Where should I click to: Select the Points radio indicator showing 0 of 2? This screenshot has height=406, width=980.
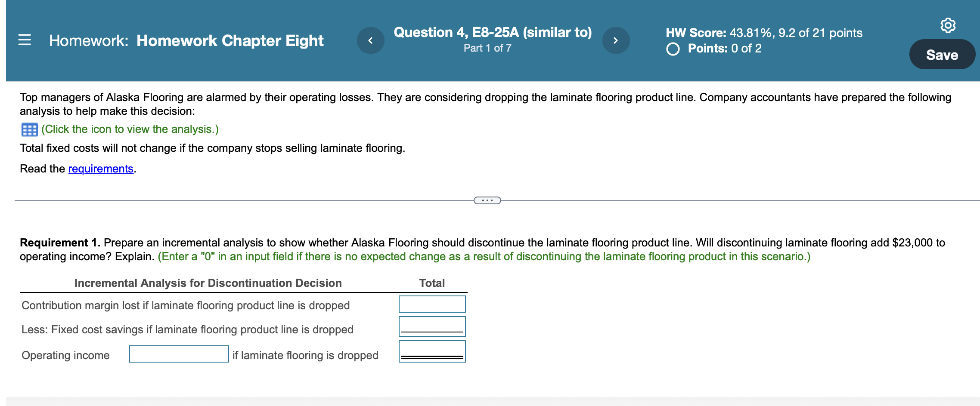[672, 49]
